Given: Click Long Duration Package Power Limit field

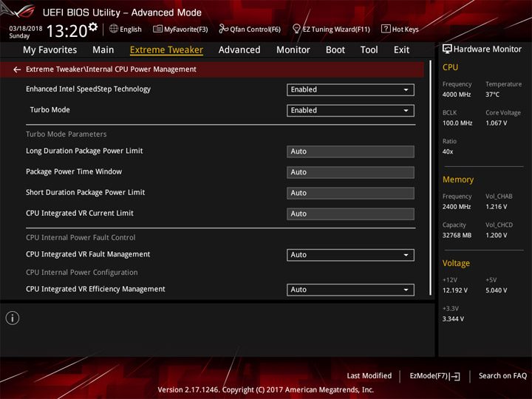Looking at the screenshot, I should [350, 151].
